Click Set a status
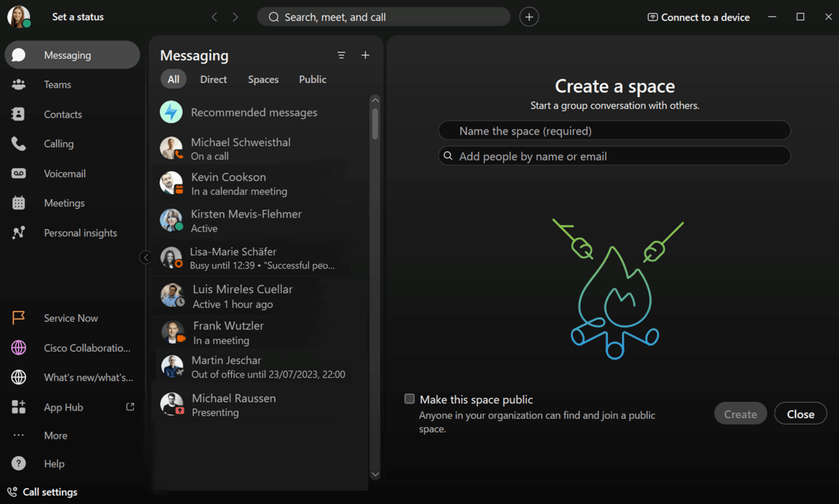 click(78, 17)
